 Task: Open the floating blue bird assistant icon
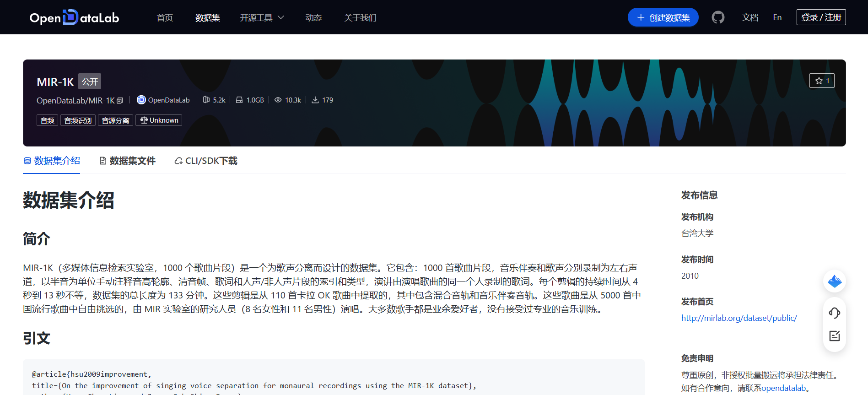point(835,281)
